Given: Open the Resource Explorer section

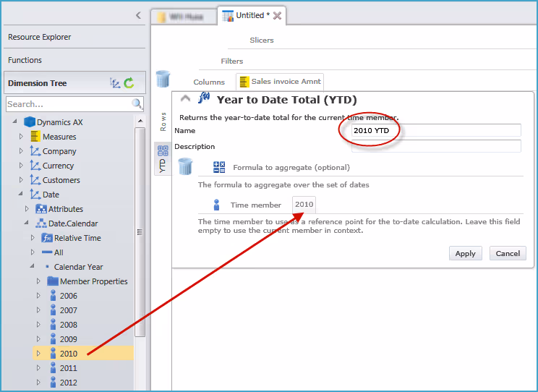Looking at the screenshot, I should [40, 37].
